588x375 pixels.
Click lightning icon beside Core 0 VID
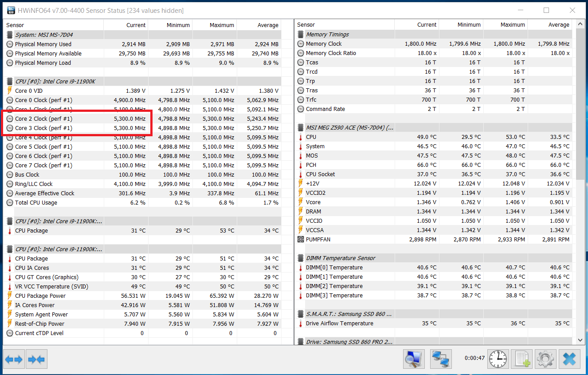click(x=10, y=91)
